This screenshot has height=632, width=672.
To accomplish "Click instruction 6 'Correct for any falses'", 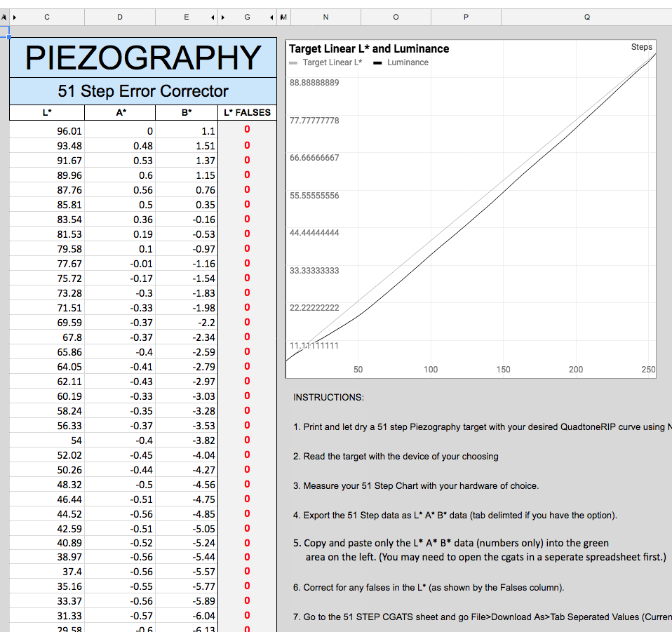I will coord(429,587).
